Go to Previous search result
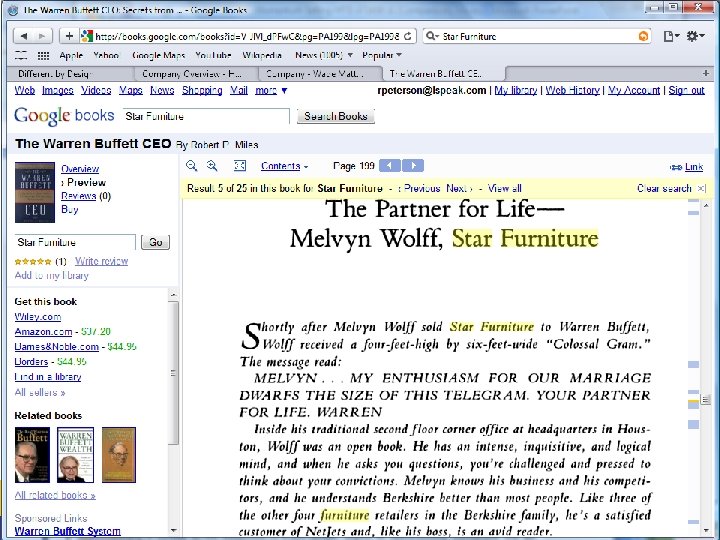 [419, 188]
